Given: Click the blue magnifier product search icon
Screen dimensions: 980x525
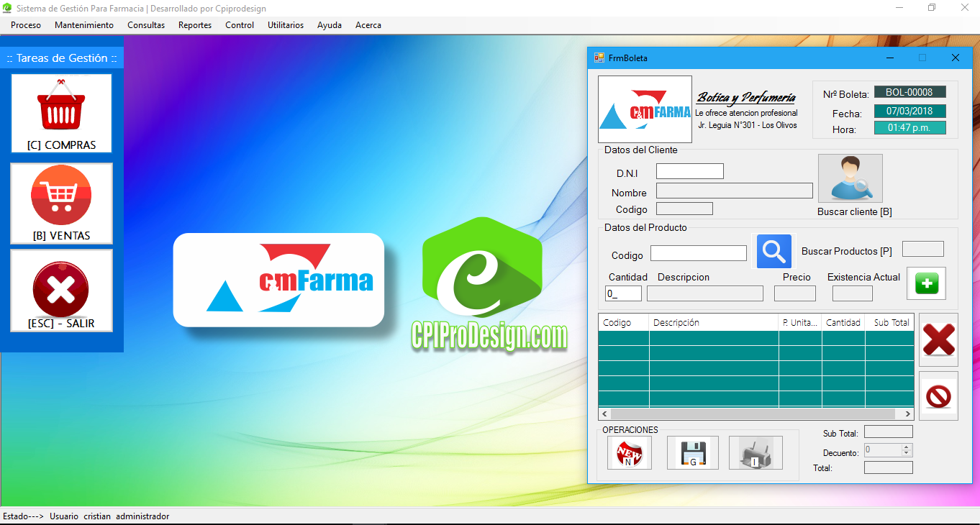Looking at the screenshot, I should [x=773, y=251].
